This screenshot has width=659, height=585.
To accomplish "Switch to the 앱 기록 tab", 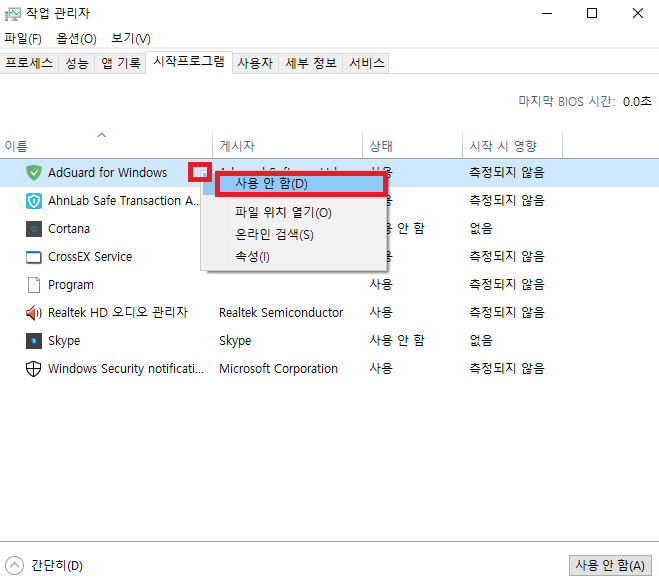I will point(121,63).
